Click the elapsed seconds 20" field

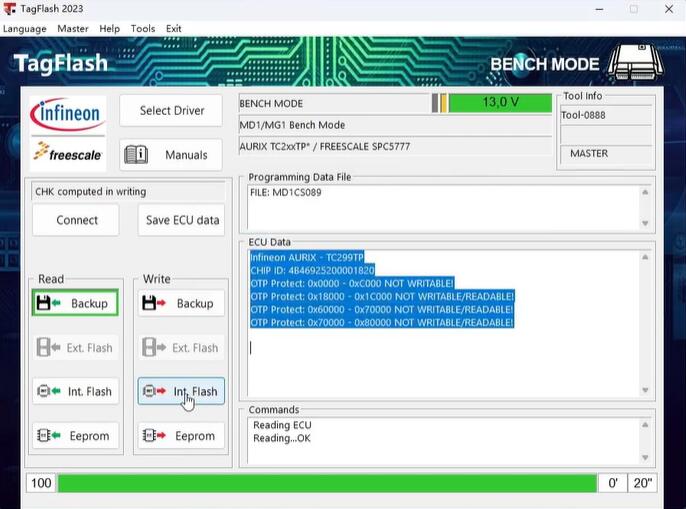point(642,483)
